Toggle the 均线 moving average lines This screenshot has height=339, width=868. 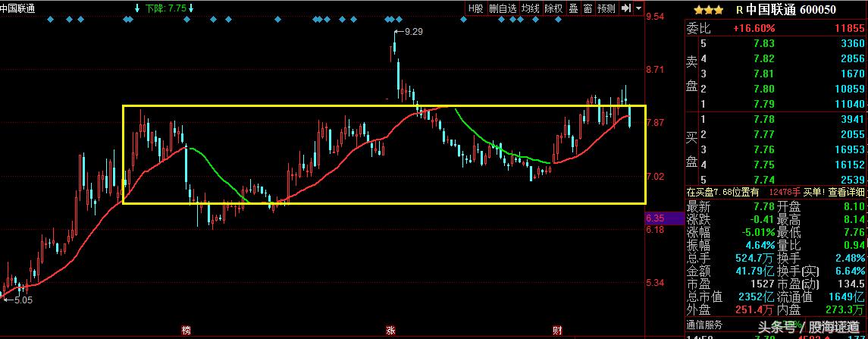(x=531, y=8)
